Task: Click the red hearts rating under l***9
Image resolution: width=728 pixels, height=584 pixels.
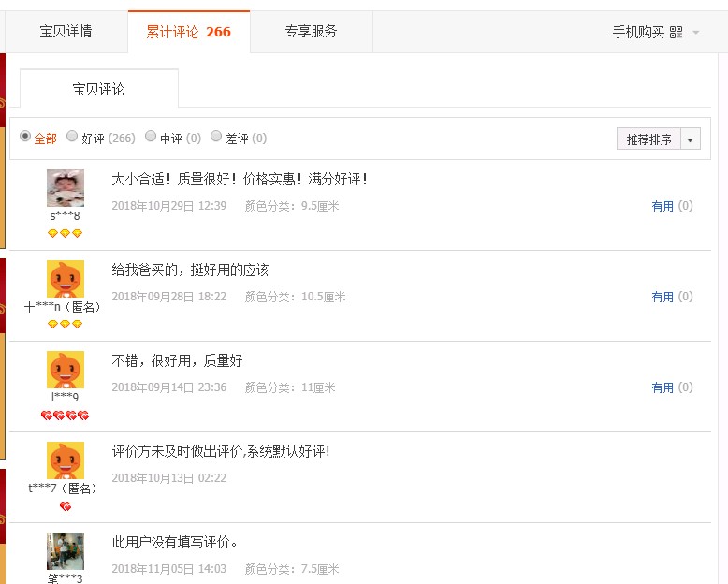Action: (65, 416)
